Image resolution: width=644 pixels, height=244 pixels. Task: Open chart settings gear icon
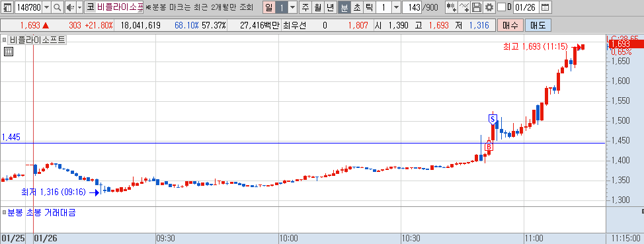click(x=489, y=7)
